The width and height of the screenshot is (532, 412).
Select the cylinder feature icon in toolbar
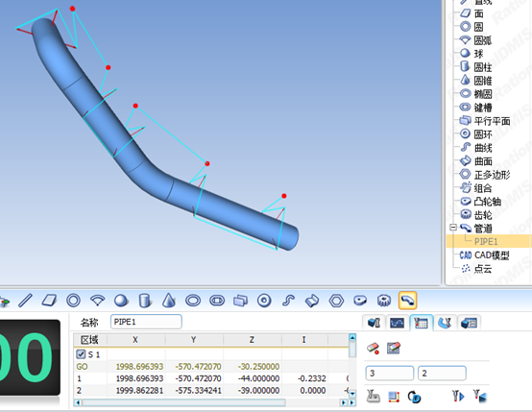pyautogui.click(x=145, y=301)
